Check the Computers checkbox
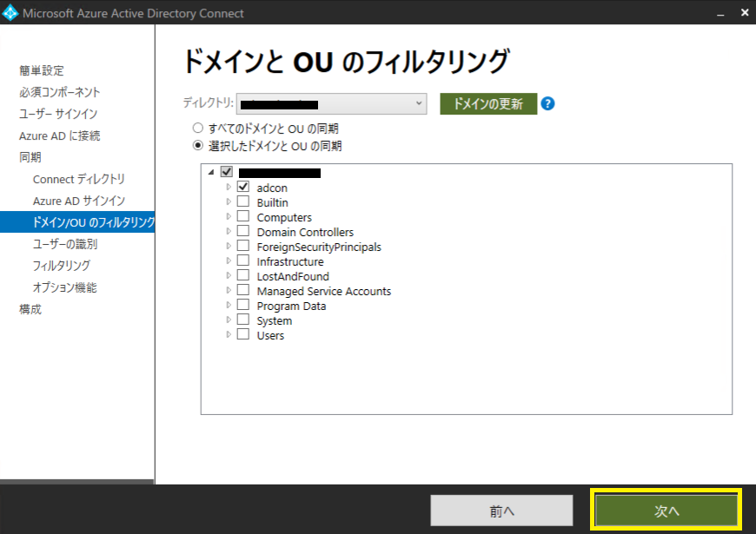756x534 pixels. (243, 216)
